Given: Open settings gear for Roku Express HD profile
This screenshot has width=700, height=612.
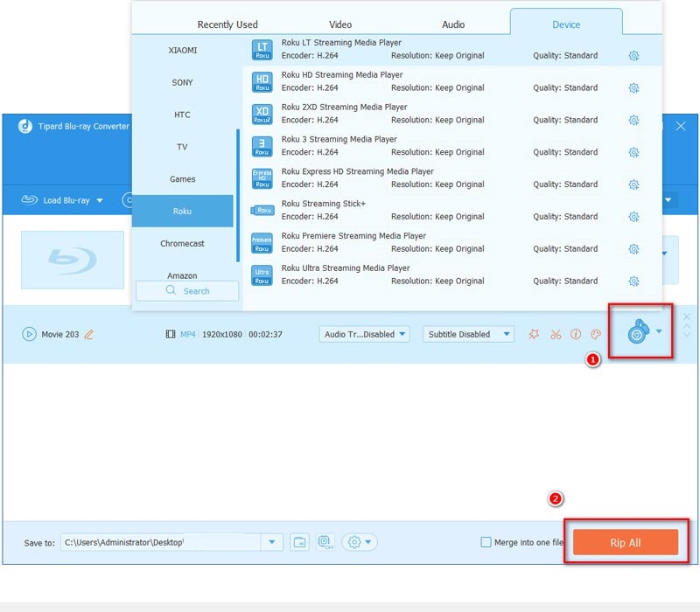Looking at the screenshot, I should [x=633, y=184].
